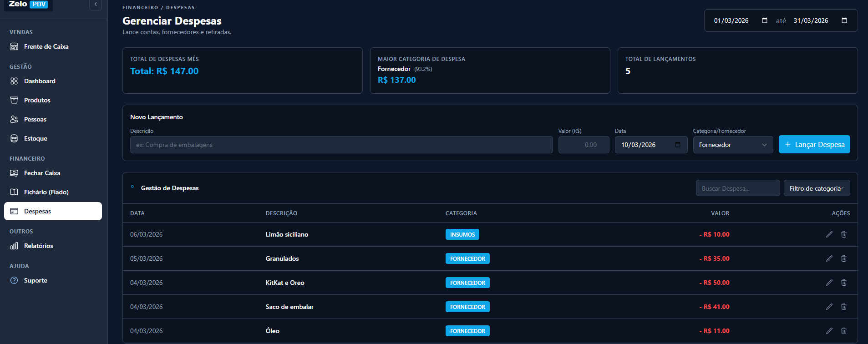Click trash icon on Óleo row
Screen dimensions: 868x344
point(844,331)
